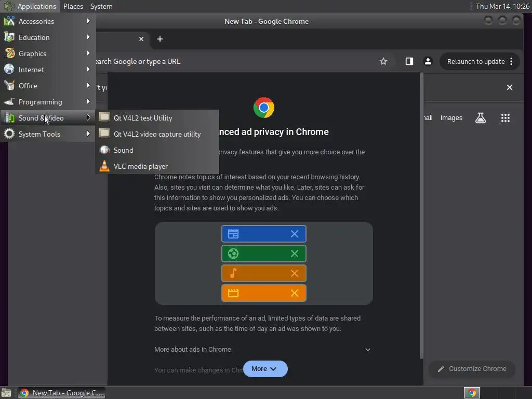Image resolution: width=532 pixels, height=399 pixels.
Task: Toggle Chrome side panel icon
Action: (409, 61)
